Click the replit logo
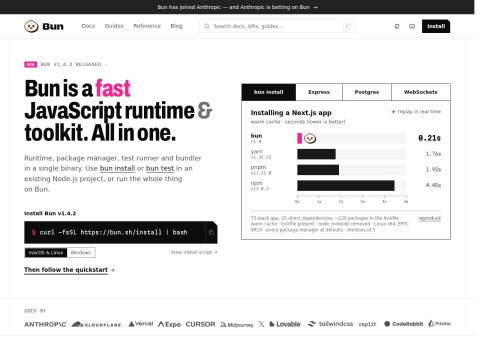The height and width of the screenshot is (360, 480). [x=367, y=324]
